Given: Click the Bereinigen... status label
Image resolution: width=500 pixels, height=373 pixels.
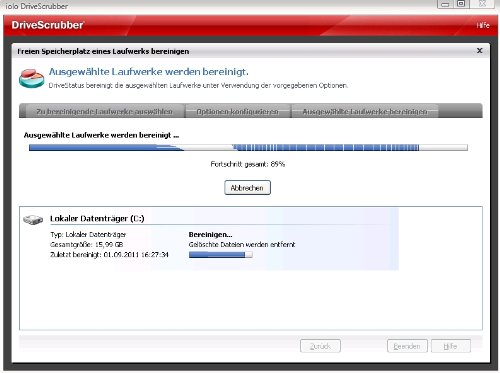Looking at the screenshot, I should [210, 235].
